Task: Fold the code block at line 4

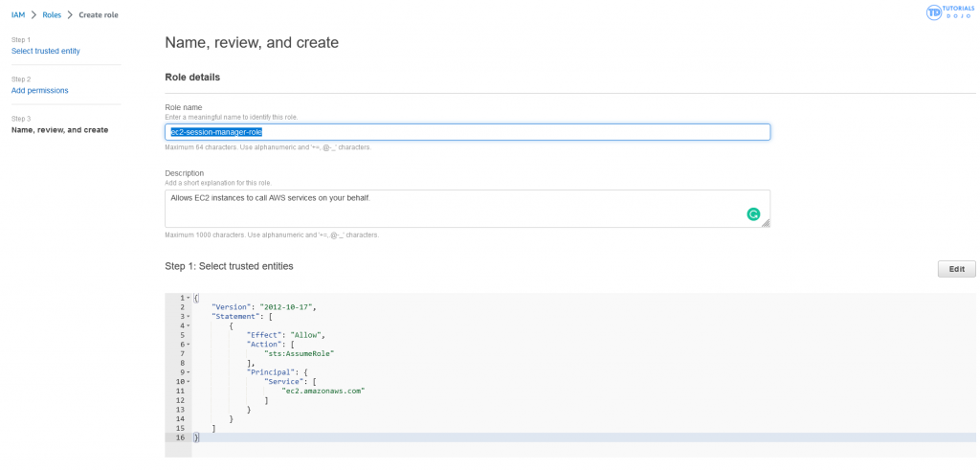Action: coord(189,325)
